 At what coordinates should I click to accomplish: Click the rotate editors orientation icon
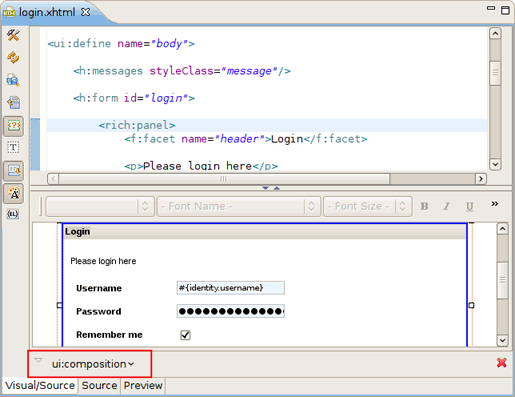(13, 103)
